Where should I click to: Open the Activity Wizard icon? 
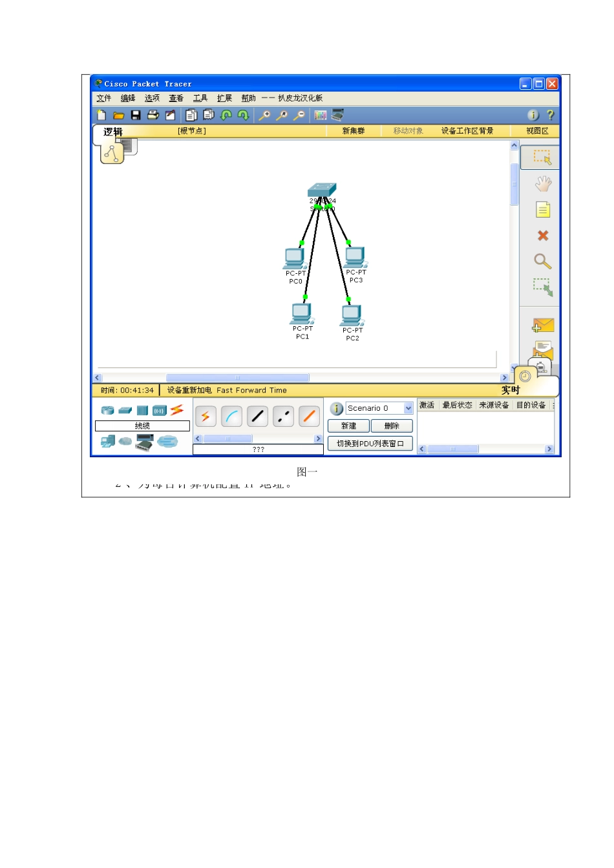click(170, 115)
